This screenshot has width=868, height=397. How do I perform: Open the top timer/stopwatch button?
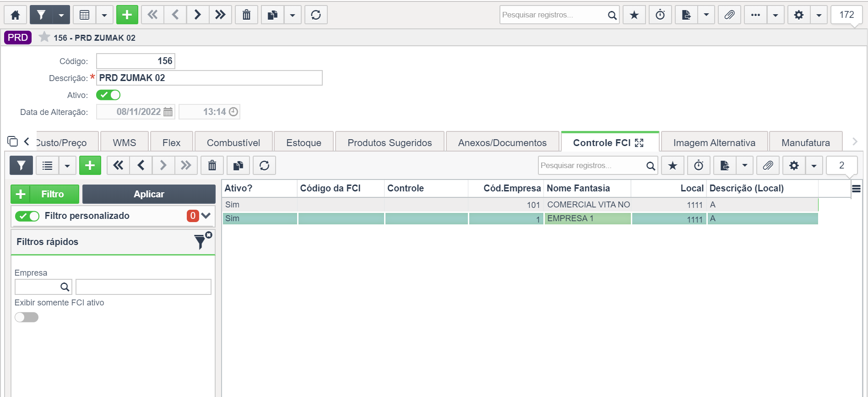660,15
